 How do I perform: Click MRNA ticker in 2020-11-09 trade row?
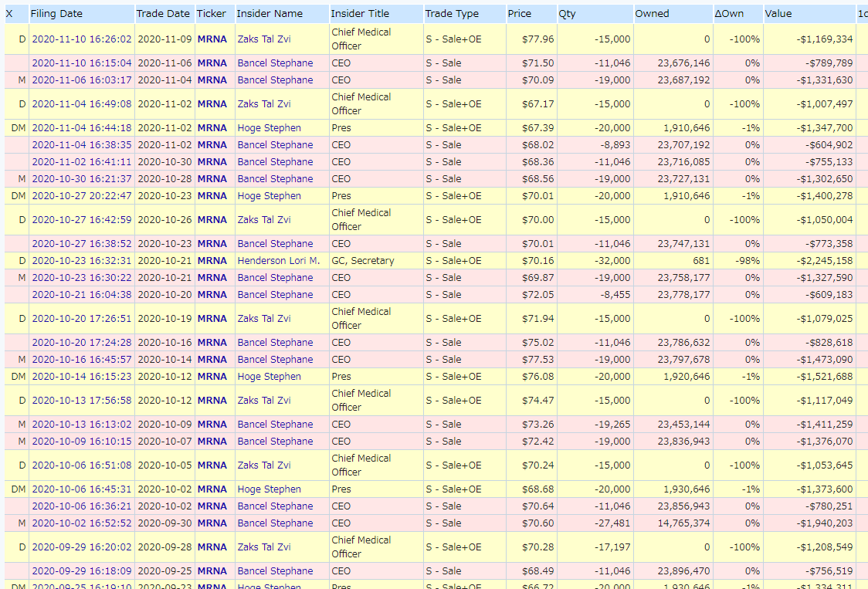212,39
